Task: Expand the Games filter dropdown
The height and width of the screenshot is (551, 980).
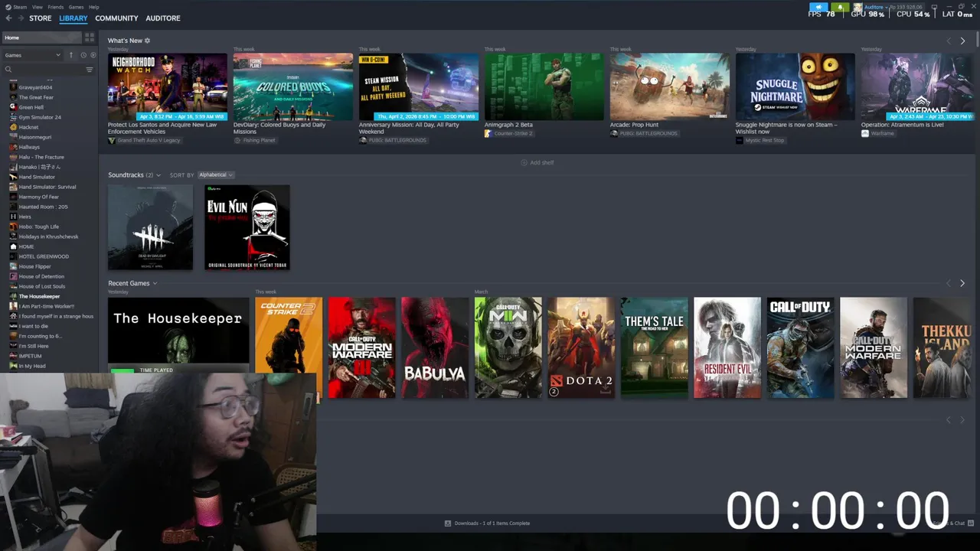Action: [x=32, y=55]
